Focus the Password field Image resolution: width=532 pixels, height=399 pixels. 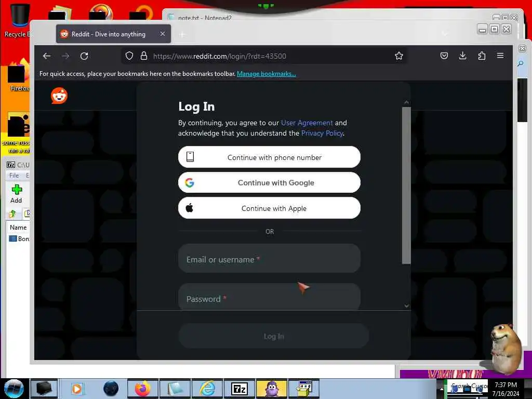pyautogui.click(x=270, y=297)
